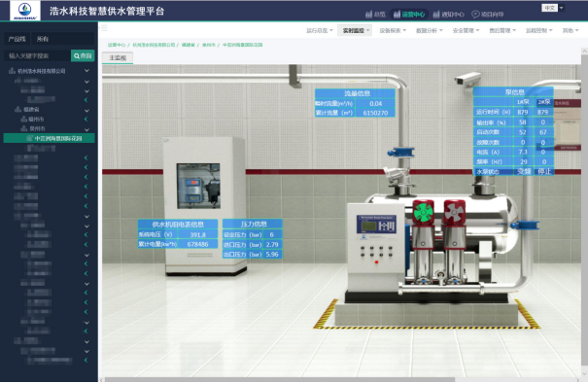Screen dimensions: 588x383
Task: Click the instantaneous flow value 0.04
Action: [375, 104]
